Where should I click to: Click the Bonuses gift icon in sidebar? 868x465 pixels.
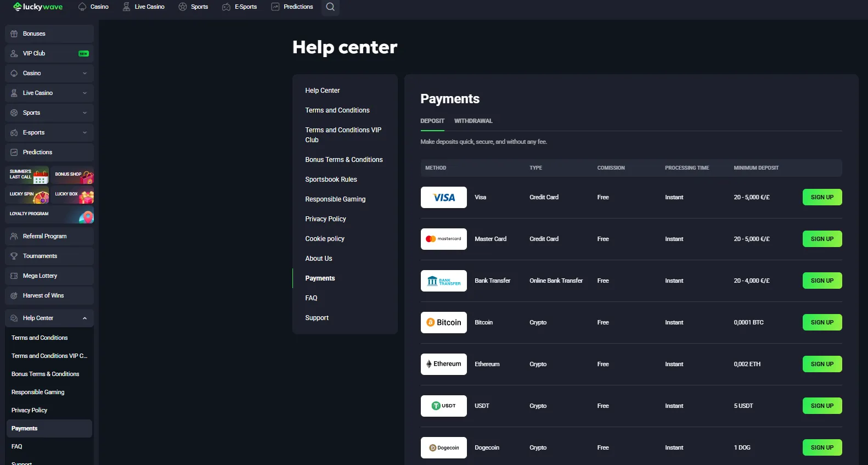[14, 33]
